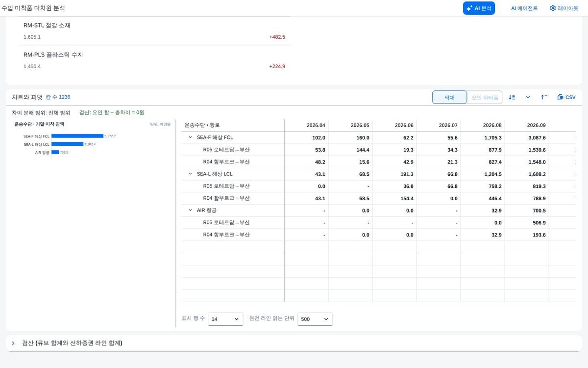This screenshot has height=368, width=588.
Task: Click the 칸 수 1236 label
Action: [58, 97]
